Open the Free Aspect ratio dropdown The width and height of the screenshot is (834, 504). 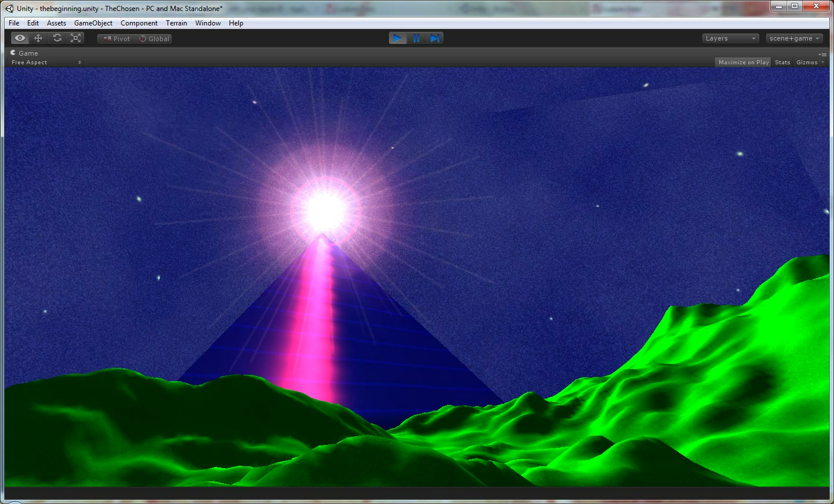pos(46,63)
